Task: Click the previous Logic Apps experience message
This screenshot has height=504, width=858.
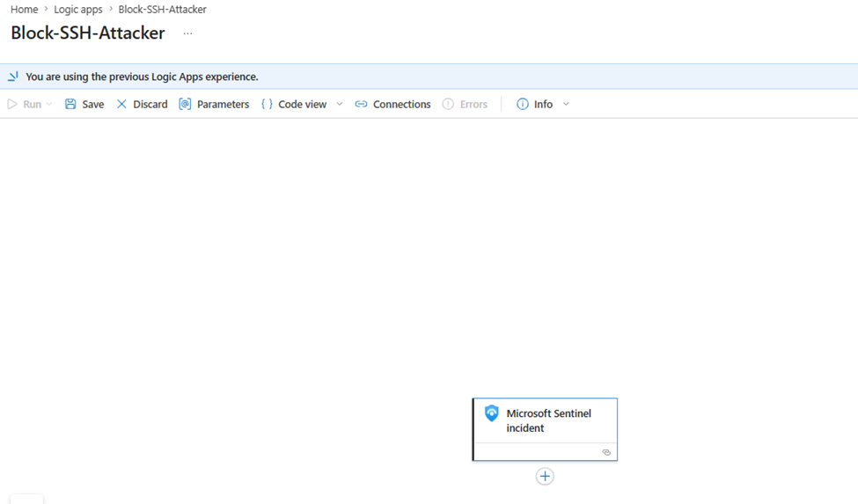Action: point(142,77)
